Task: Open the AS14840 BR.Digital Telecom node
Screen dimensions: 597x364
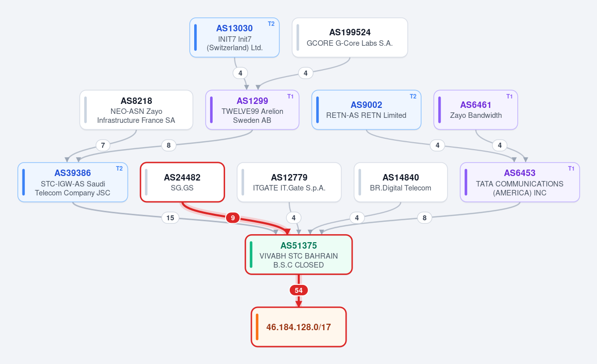Action: coord(400,182)
